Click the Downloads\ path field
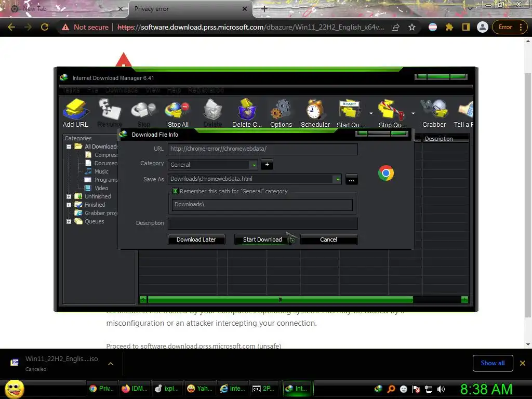 tap(262, 205)
